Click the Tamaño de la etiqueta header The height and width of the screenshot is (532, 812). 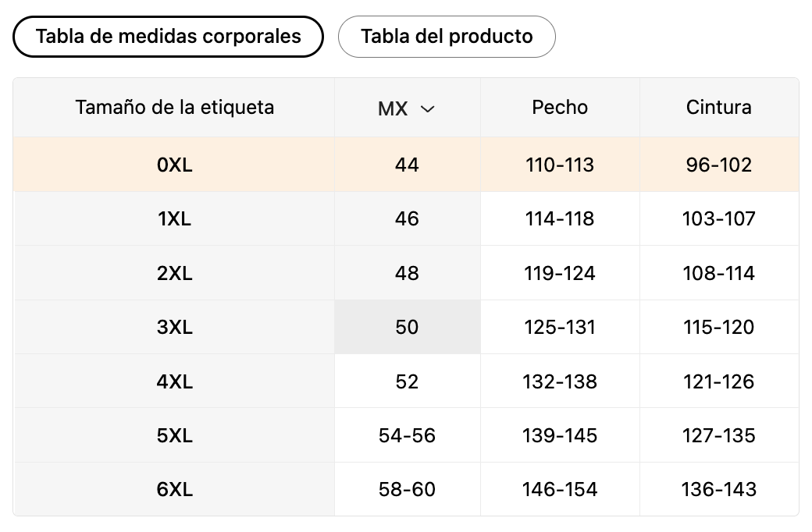pyautogui.click(x=175, y=108)
